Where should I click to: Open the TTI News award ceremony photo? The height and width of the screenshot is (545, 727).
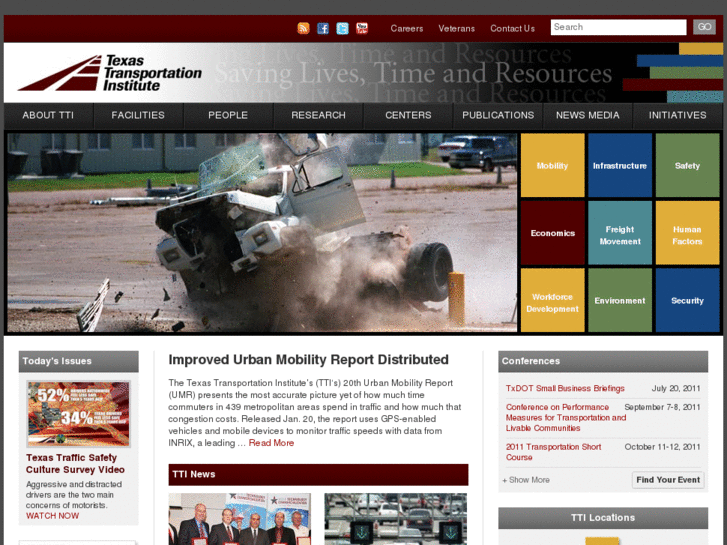240,519
